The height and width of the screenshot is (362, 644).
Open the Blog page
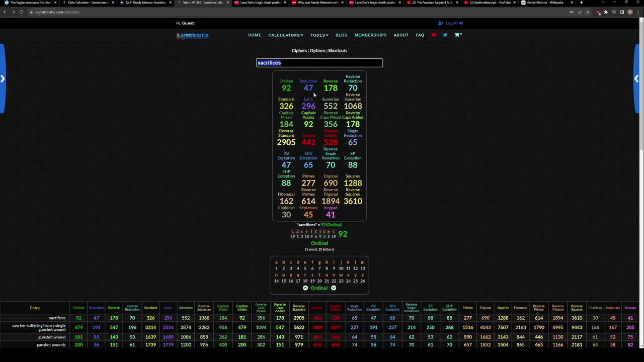(342, 35)
